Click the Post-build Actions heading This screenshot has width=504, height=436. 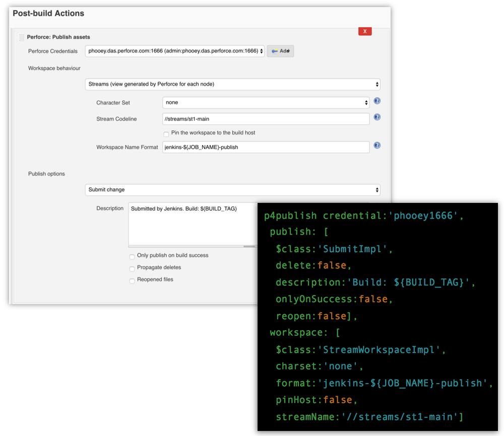tap(48, 14)
